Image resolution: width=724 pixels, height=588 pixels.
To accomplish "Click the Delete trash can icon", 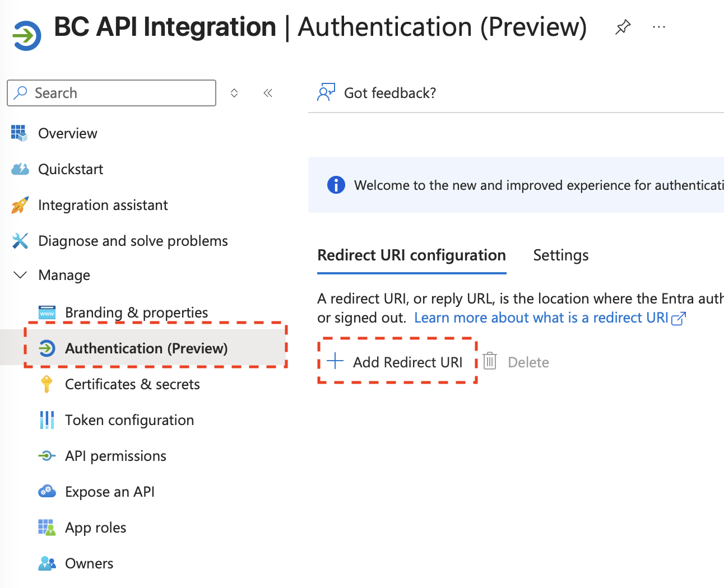I will coord(490,361).
